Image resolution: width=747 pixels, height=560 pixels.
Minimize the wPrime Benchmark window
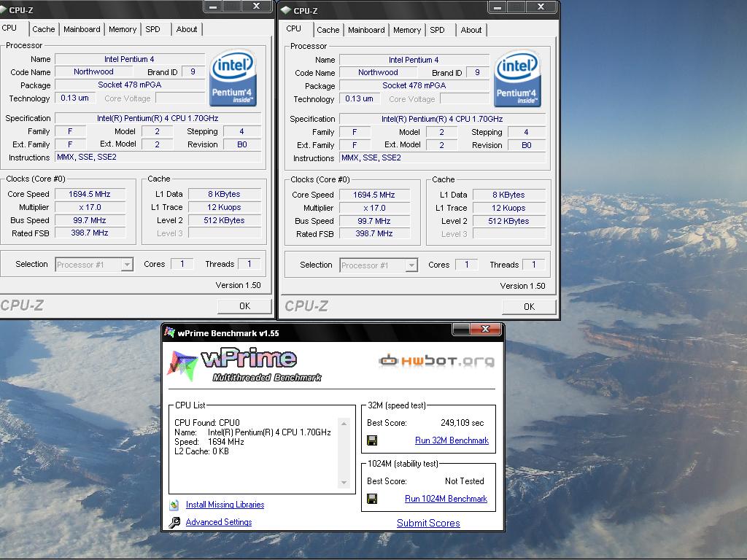coord(461,329)
